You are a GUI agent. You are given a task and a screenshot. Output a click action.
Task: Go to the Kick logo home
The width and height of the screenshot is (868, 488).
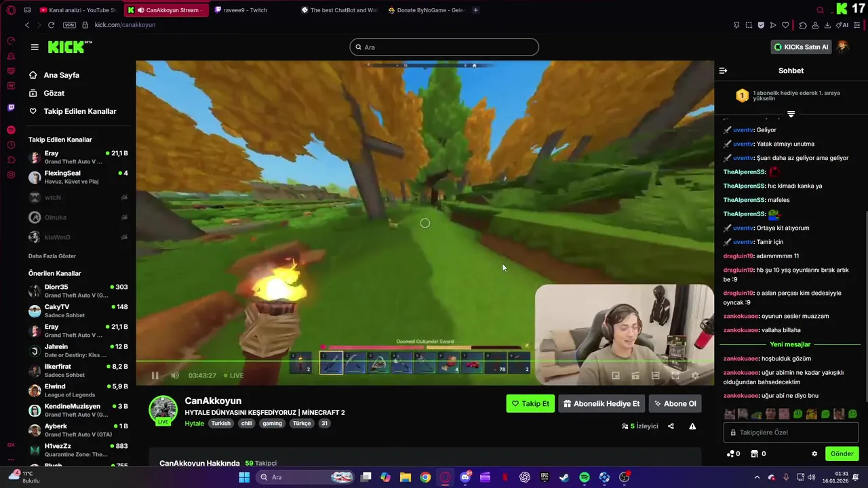[x=70, y=47]
